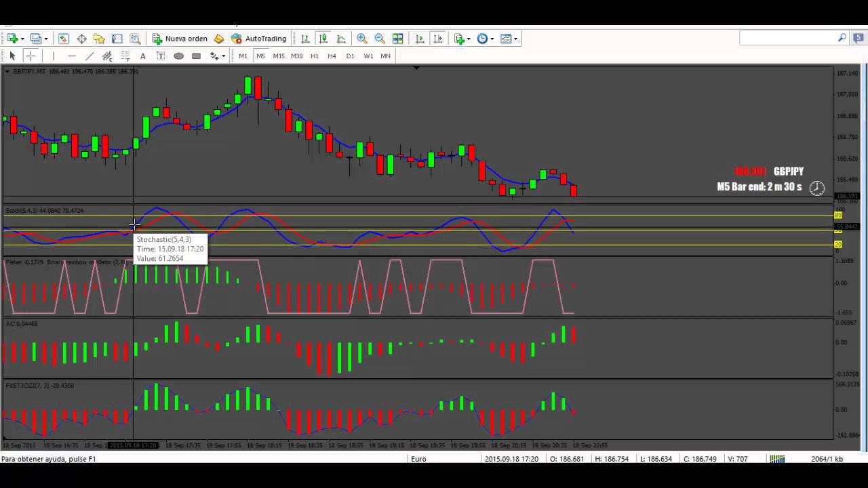Open the Indicators list icon

point(460,39)
